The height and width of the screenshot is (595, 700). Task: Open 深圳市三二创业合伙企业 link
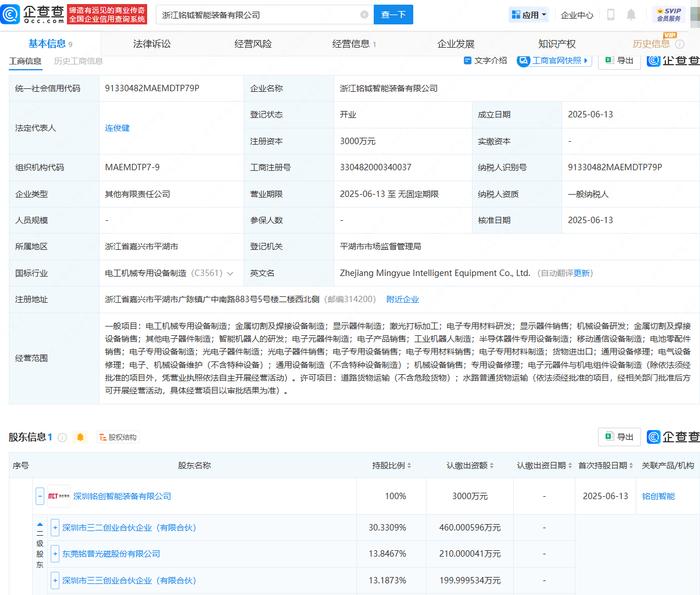(129, 528)
